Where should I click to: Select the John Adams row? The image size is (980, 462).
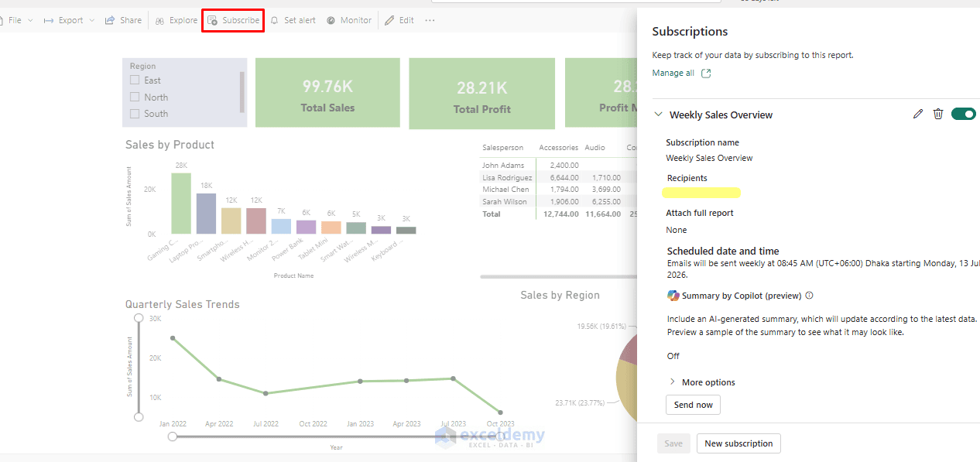pyautogui.click(x=557, y=165)
